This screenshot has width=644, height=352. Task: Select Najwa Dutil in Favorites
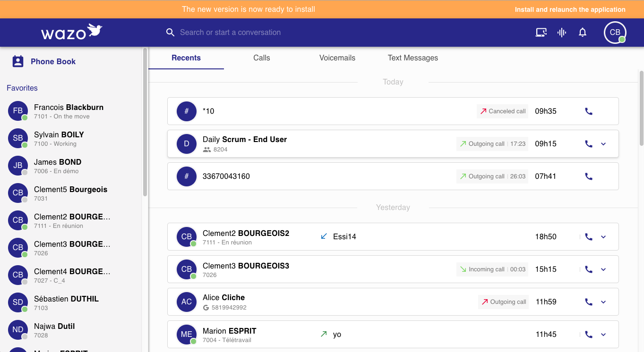(x=71, y=330)
